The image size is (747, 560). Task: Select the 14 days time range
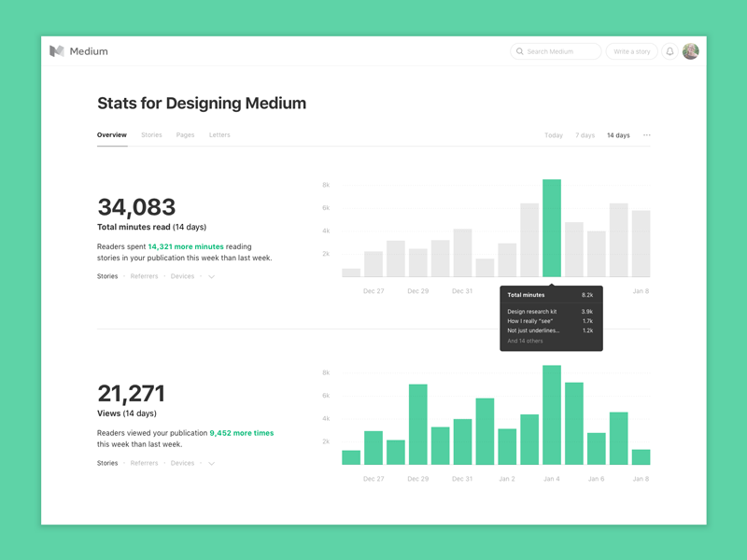pos(618,135)
